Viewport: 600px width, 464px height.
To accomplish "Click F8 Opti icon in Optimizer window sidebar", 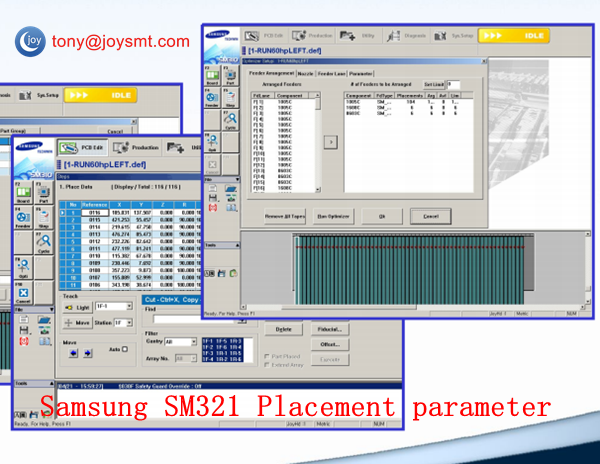I will [212, 142].
